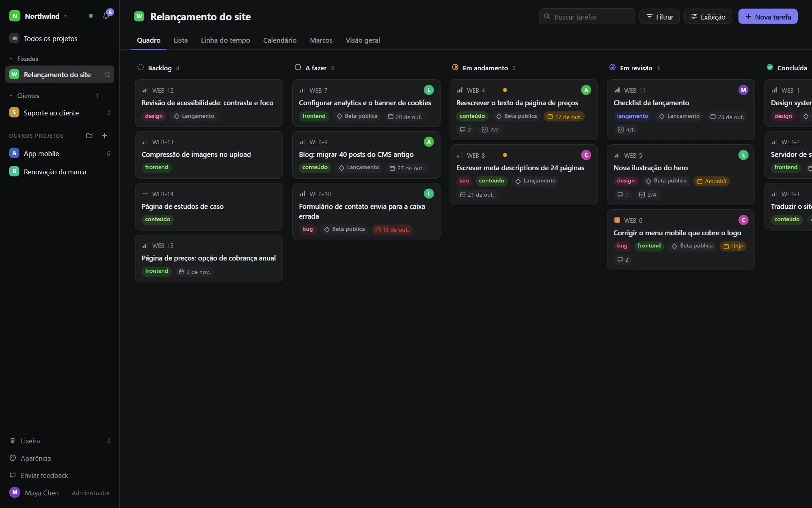Switch to the Linha do tempo tab
The width and height of the screenshot is (812, 508).
225,40
